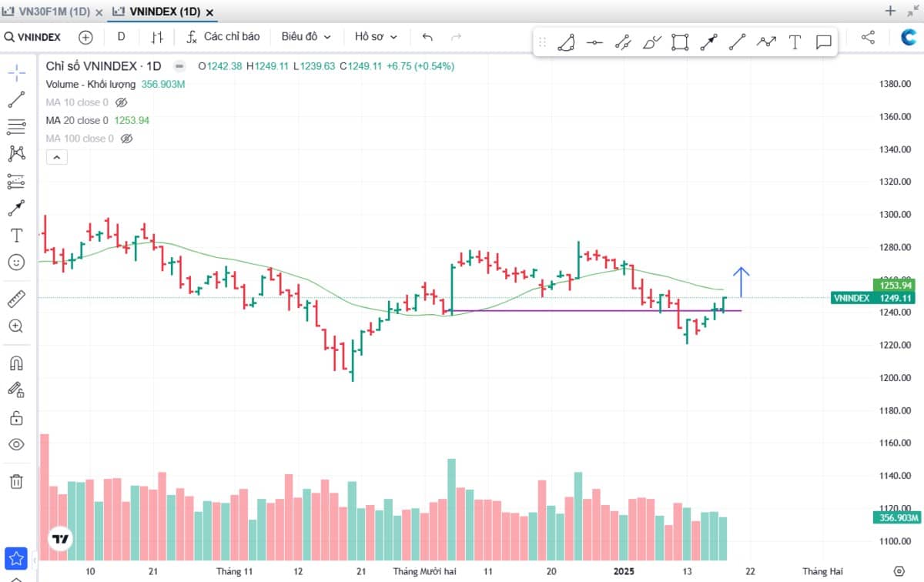Select the arrow drawing tool in left sidebar
924x582 pixels.
pos(16,208)
